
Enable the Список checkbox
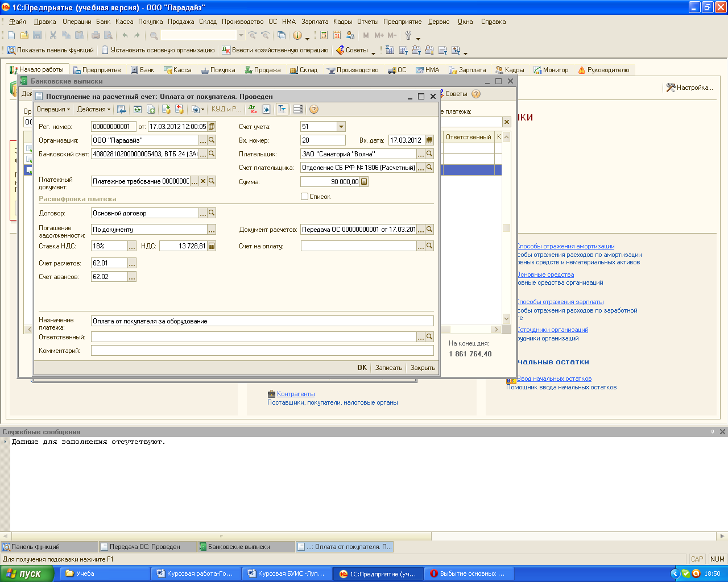click(x=305, y=197)
